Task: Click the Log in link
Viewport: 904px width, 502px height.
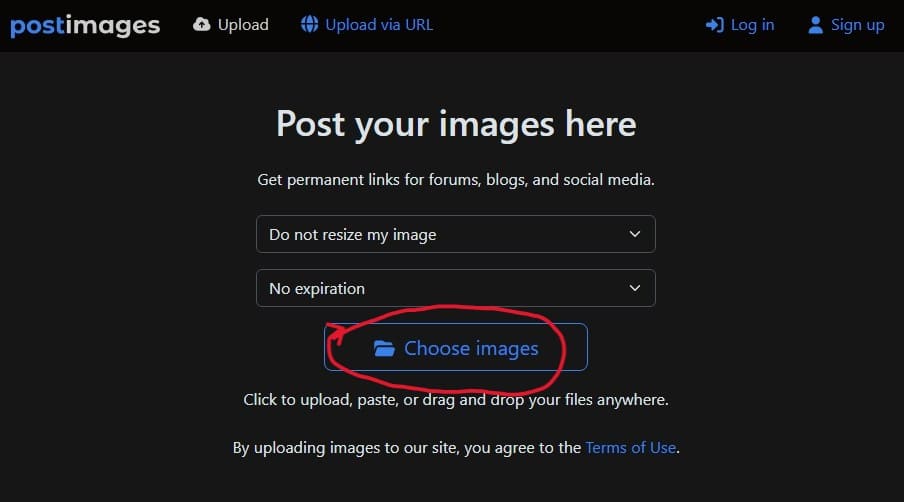Action: (x=752, y=25)
